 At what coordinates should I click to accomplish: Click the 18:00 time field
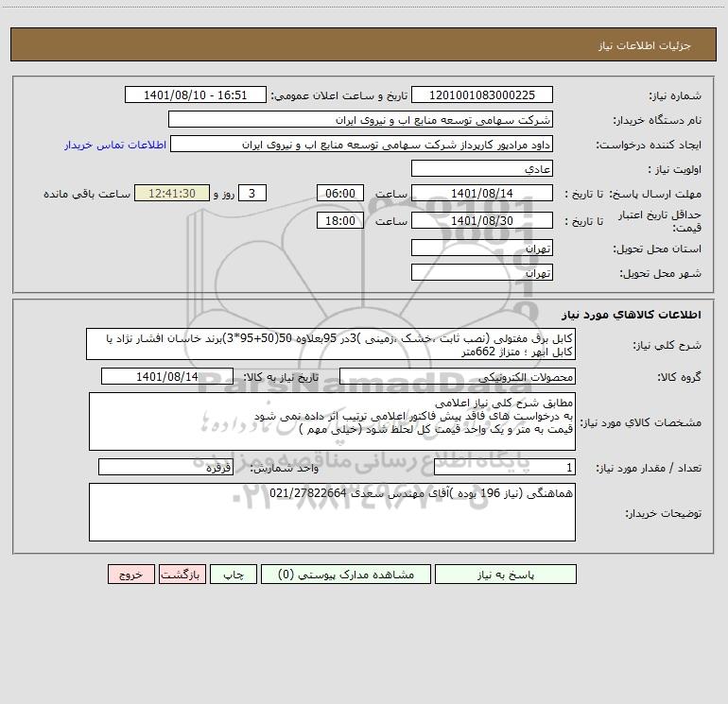[x=339, y=221]
